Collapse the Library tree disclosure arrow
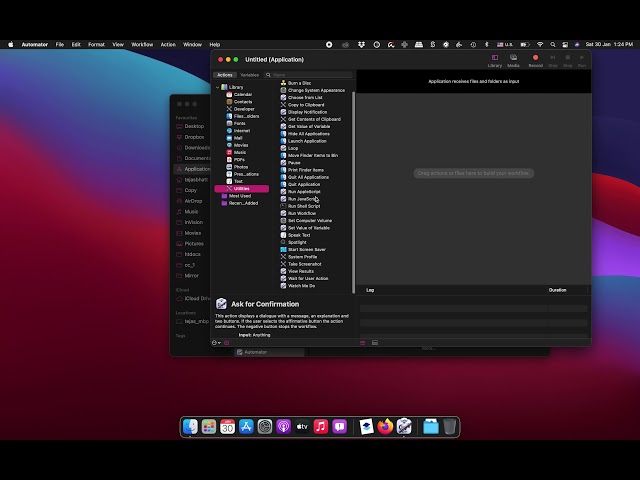Image resolution: width=640 pixels, height=480 pixels. coord(218,87)
